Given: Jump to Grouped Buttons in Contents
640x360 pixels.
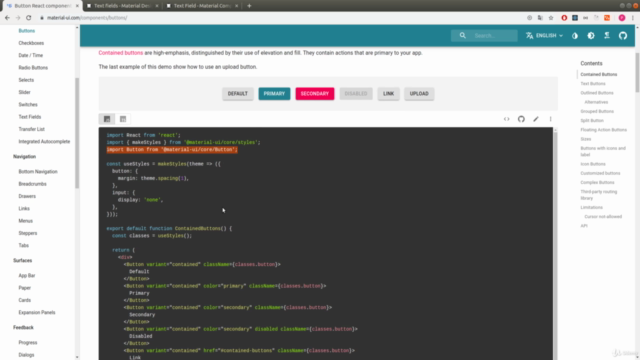Looking at the screenshot, I should (597, 111).
